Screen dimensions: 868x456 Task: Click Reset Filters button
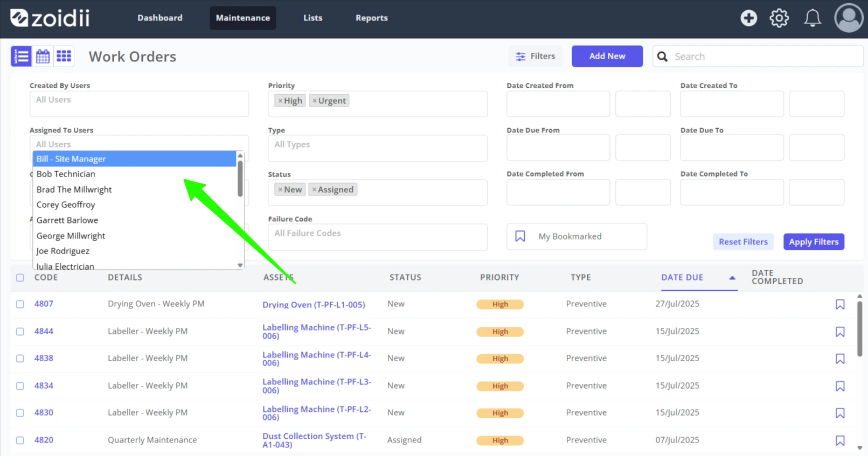point(743,242)
